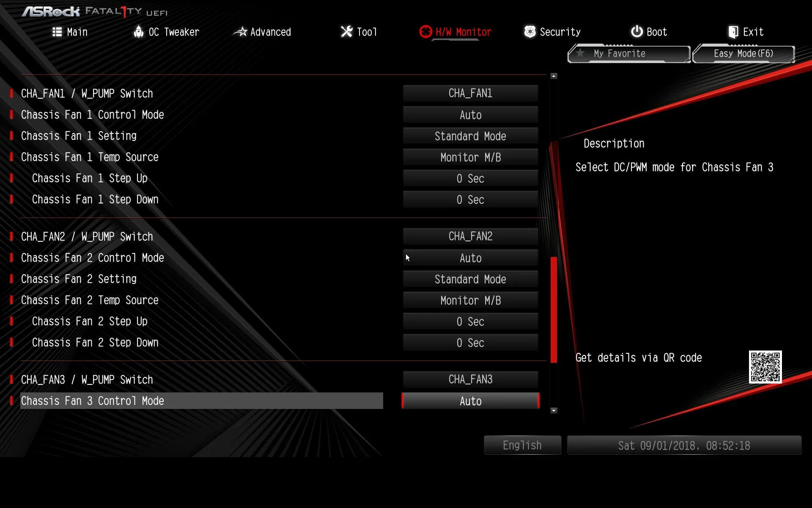Switch to Easy Mode F6
Viewport: 812px width, 508px height.
(743, 53)
